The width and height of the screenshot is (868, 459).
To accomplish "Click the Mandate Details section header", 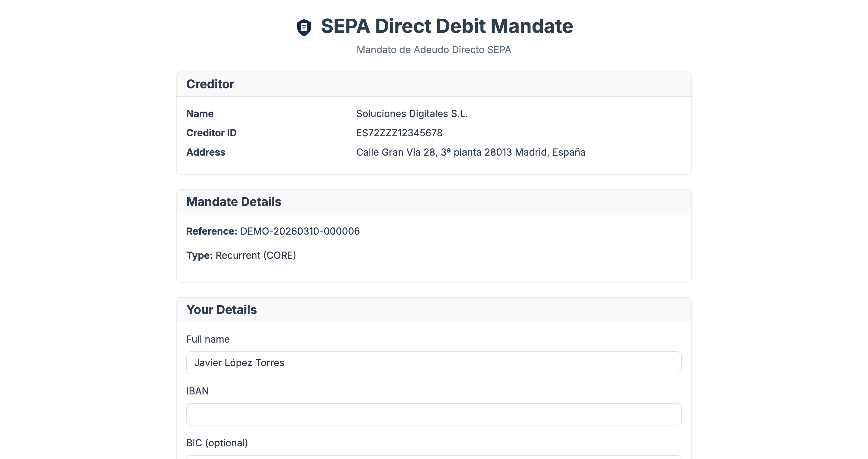I will pos(234,202).
